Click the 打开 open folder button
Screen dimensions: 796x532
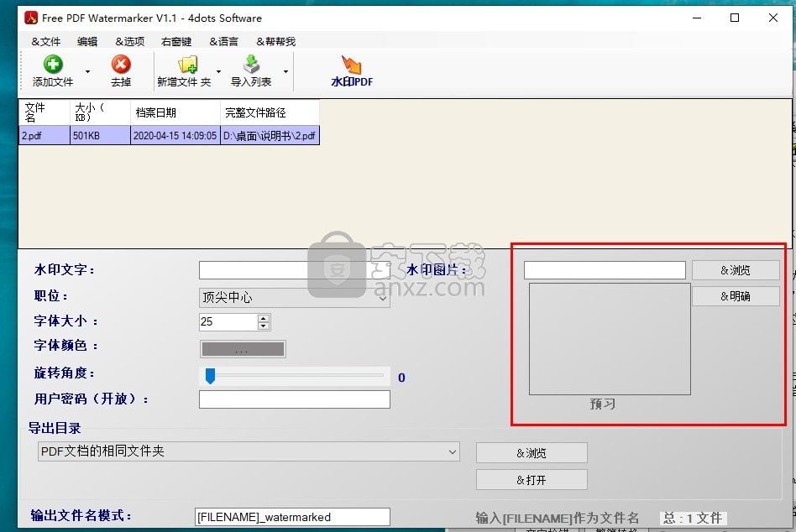coord(532,480)
